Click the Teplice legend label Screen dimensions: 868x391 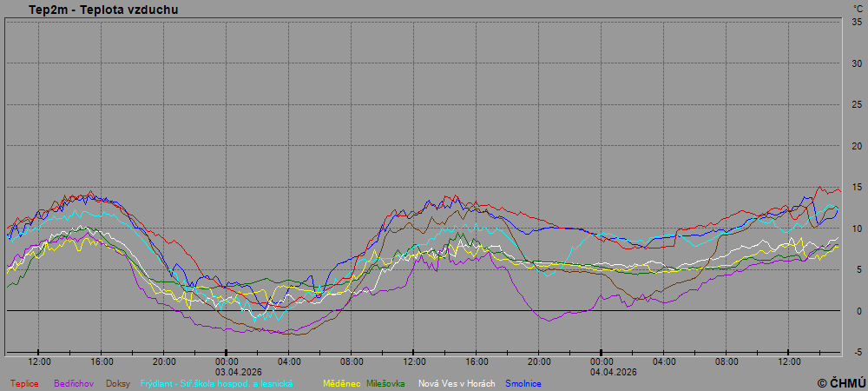pos(24,383)
